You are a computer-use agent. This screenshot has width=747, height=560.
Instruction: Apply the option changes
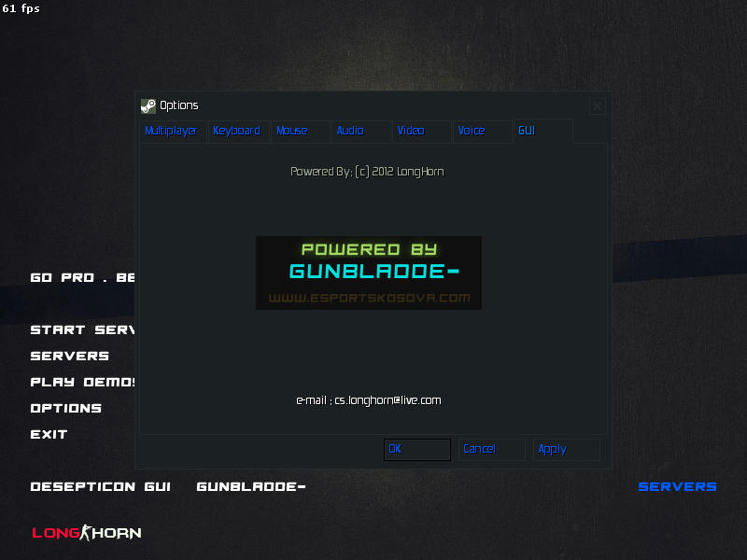567,450
